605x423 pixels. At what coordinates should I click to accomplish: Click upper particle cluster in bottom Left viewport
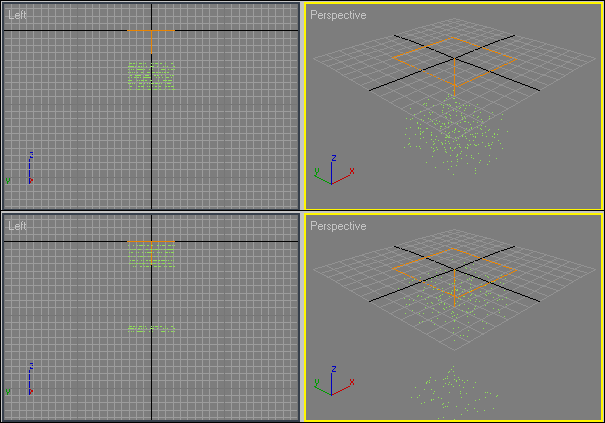pos(151,256)
